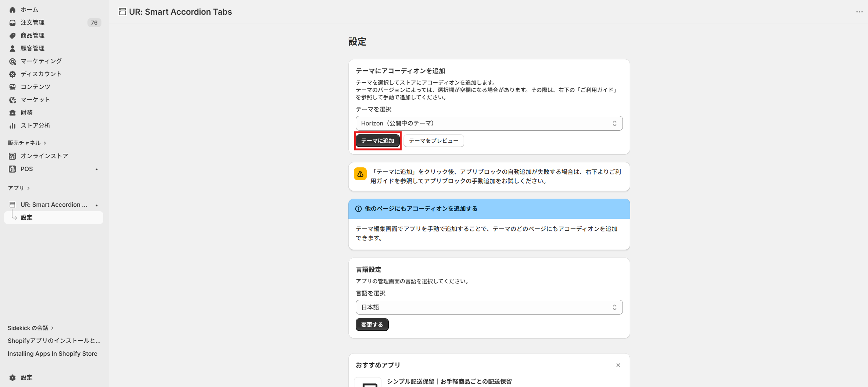Click the マーケティング (Marketing) icon

pos(12,61)
